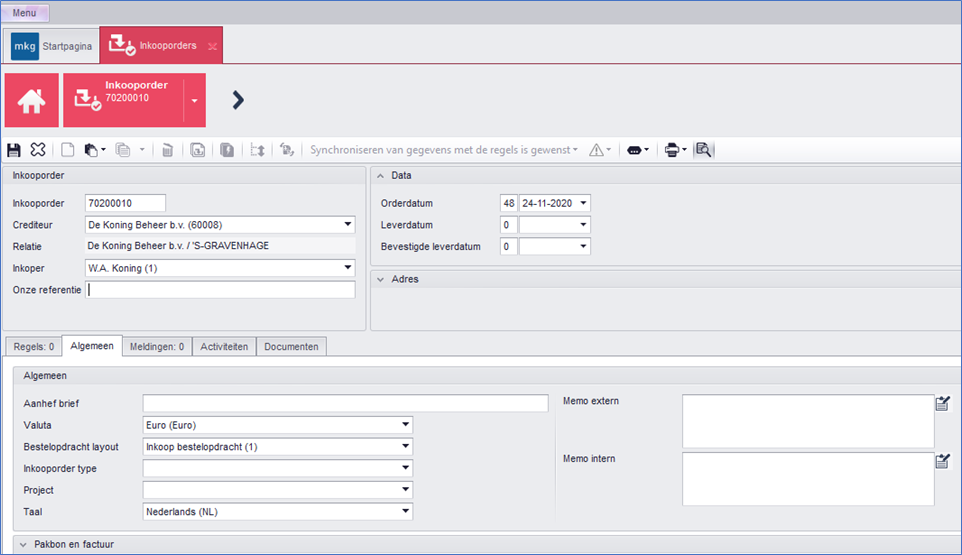Click the save (floppy disk) toolbar icon
Viewport: 962px width, 555px height.
[x=13, y=150]
